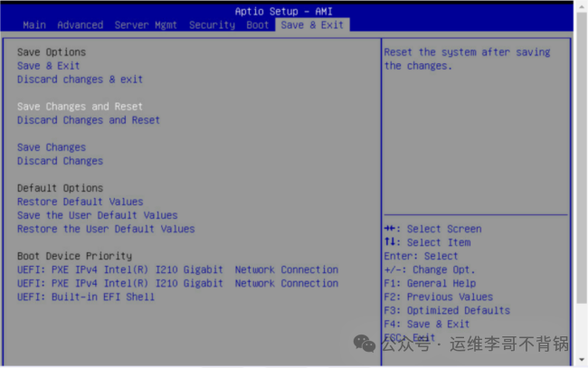Open the Advanced tab
This screenshot has width=588, height=368.
point(81,25)
